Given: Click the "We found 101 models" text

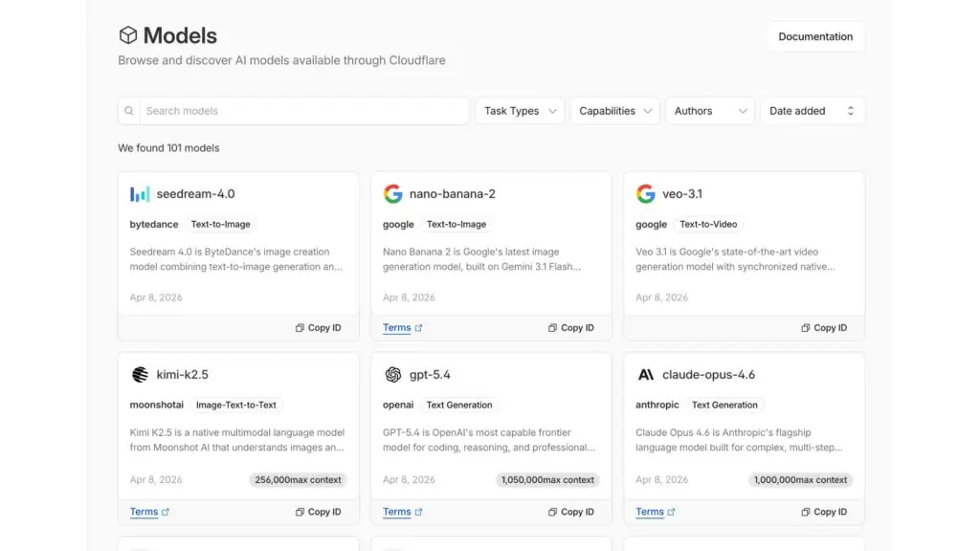Looking at the screenshot, I should click(x=168, y=148).
